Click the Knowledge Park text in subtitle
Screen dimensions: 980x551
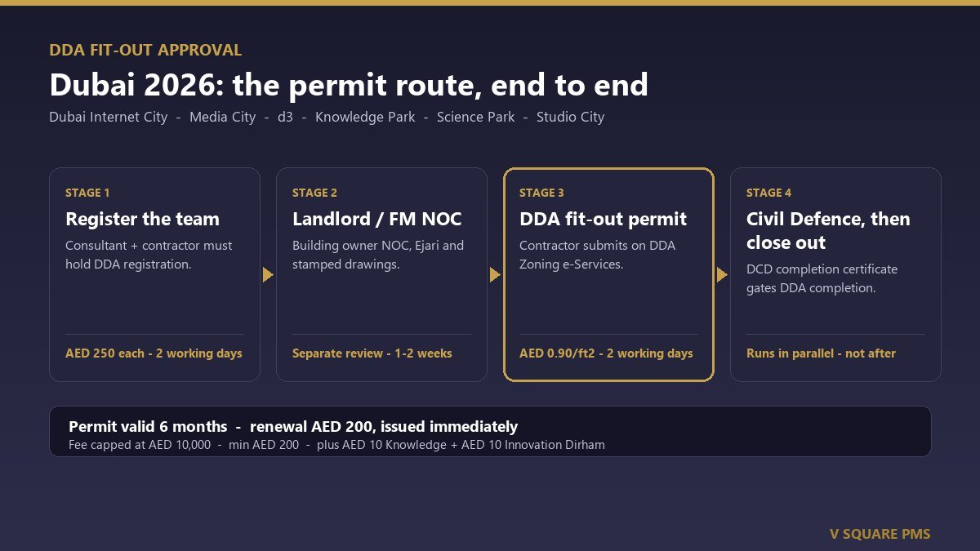pos(365,117)
